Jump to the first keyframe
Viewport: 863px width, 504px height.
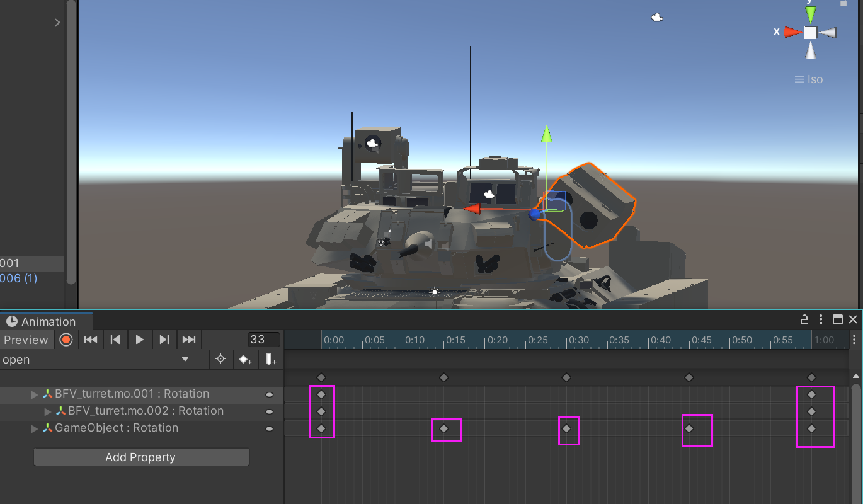tap(91, 340)
